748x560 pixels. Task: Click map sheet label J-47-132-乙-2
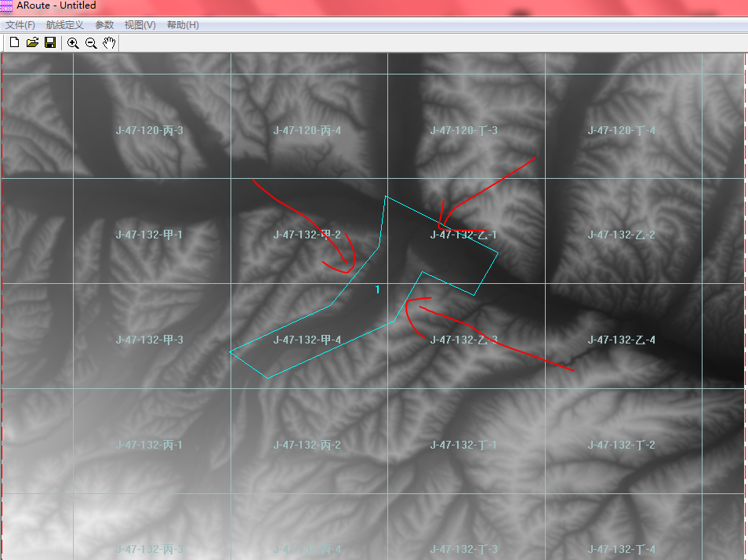tap(621, 235)
